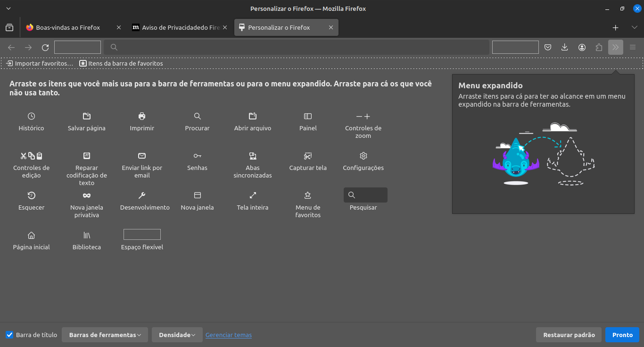Toggle the Barra de título checkbox
Image resolution: width=644 pixels, height=347 pixels.
[x=9, y=335]
